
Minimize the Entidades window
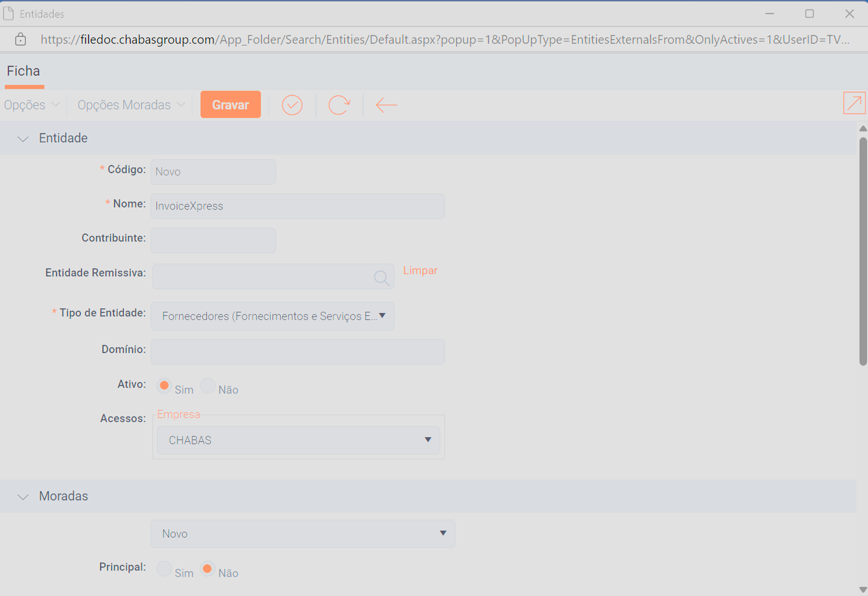click(x=770, y=13)
